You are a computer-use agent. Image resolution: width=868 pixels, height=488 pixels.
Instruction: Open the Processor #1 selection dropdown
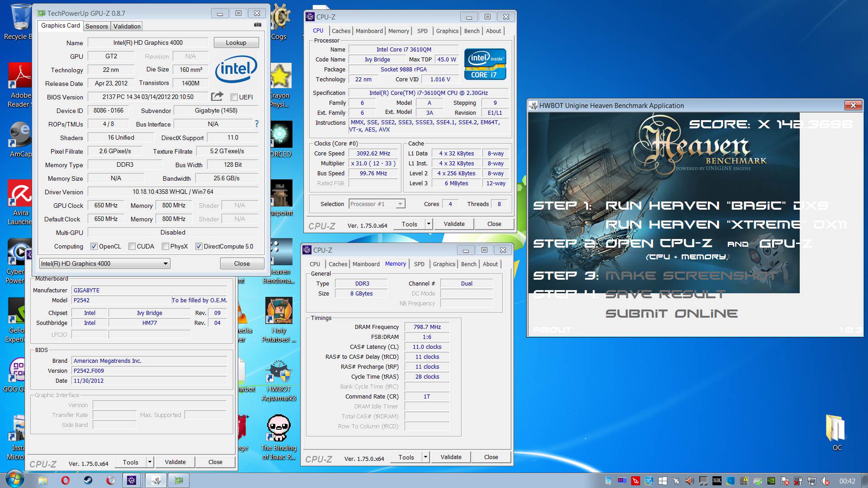click(377, 204)
